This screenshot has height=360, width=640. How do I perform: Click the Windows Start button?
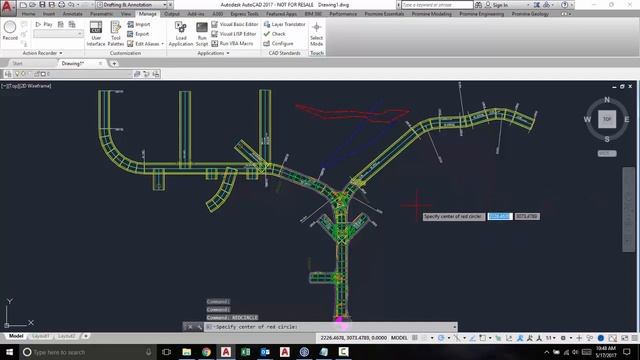tap(9, 352)
